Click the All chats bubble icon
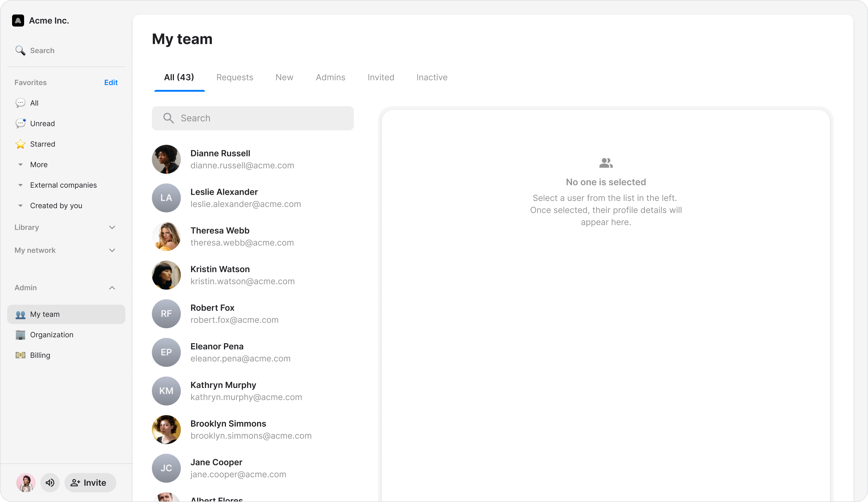Screen dimensions: 868x502 (x=20, y=103)
